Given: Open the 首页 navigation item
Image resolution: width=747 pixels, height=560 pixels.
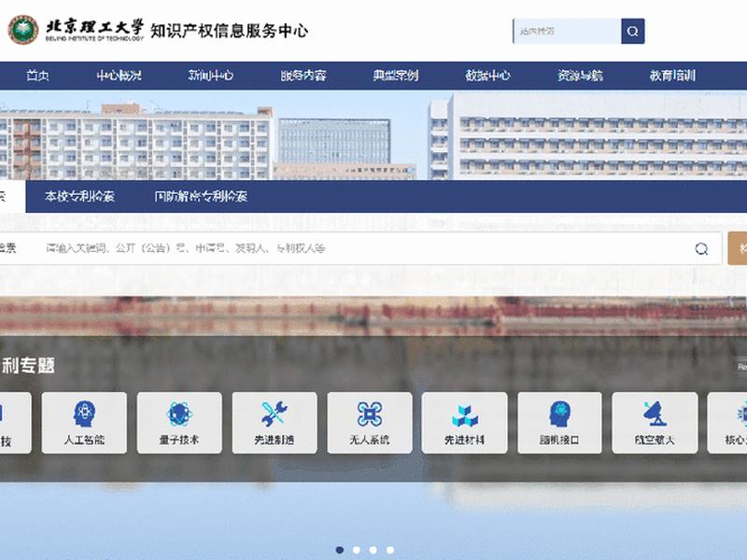Looking at the screenshot, I should pos(37,76).
